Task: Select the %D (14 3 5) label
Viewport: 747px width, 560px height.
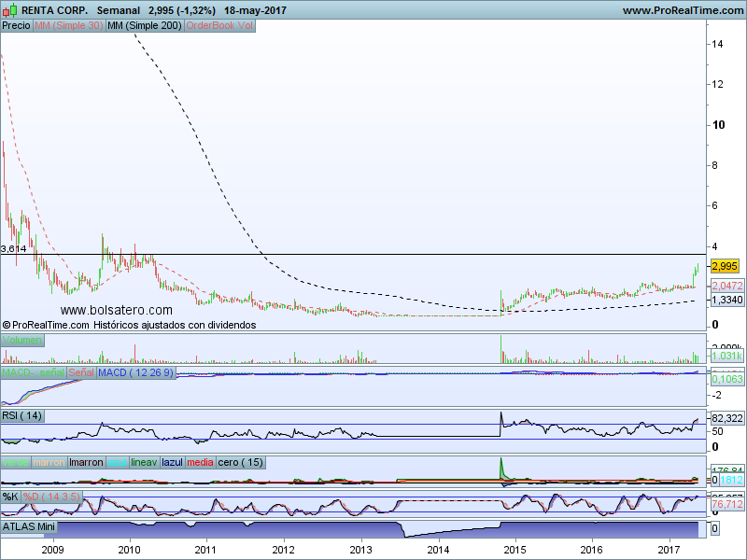Action: pyautogui.click(x=51, y=497)
